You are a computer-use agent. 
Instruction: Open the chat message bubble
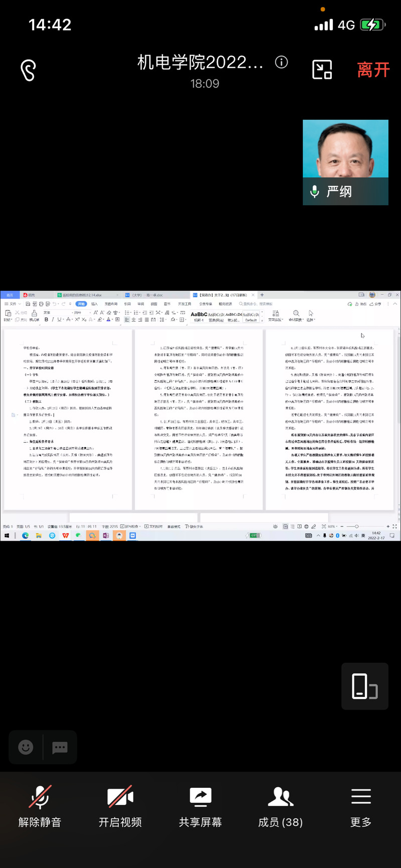pos(60,747)
